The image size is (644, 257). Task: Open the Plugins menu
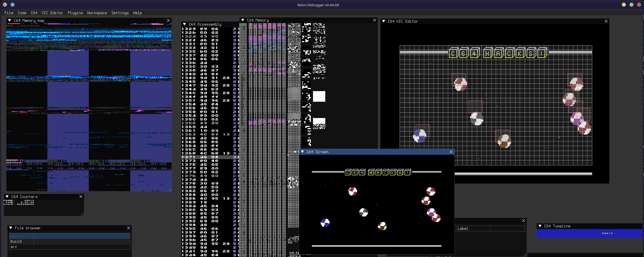[x=75, y=13]
